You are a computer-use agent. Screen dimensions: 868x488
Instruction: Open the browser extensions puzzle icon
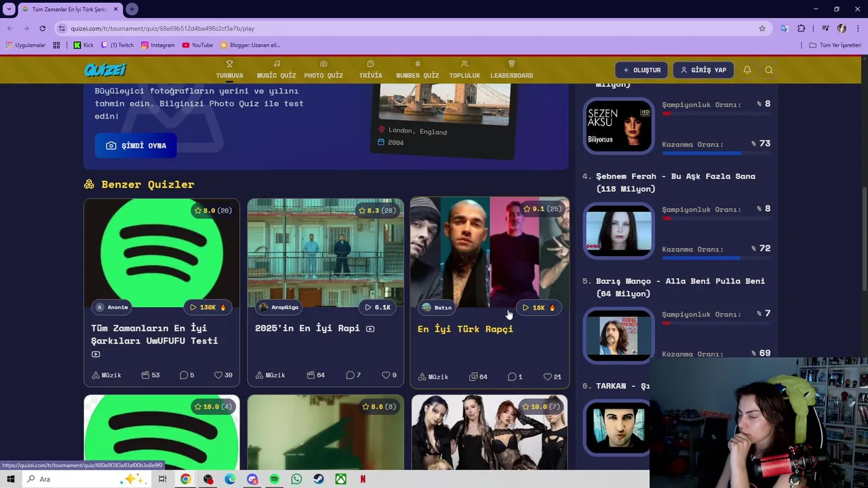pos(802,28)
